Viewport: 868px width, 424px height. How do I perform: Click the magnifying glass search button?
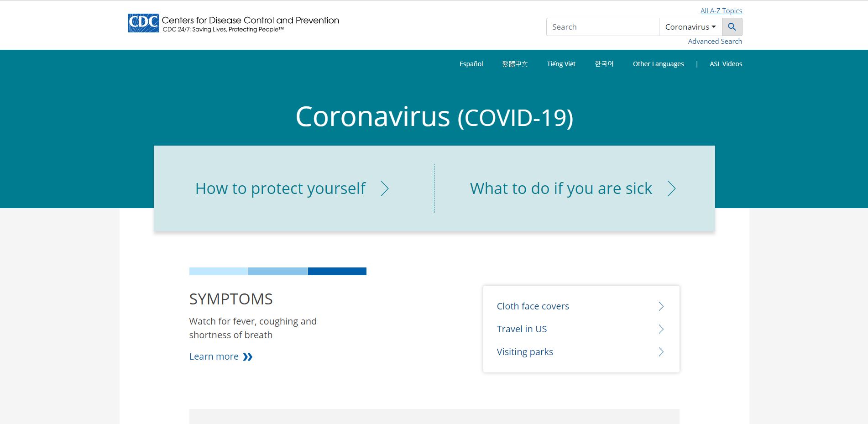pos(732,27)
